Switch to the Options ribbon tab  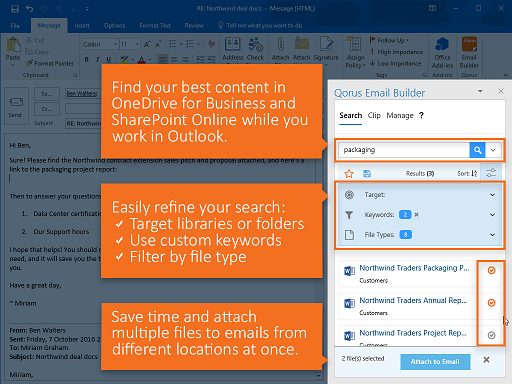pyautogui.click(x=114, y=26)
